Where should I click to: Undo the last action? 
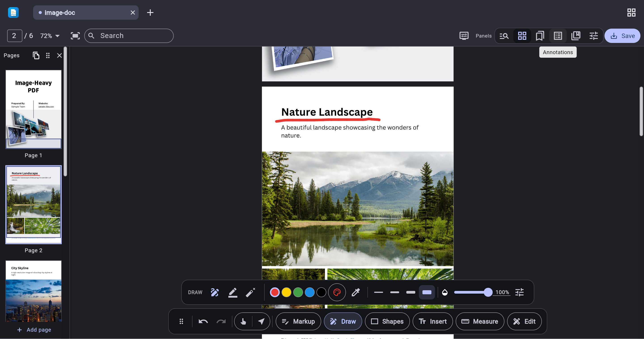[x=203, y=322]
